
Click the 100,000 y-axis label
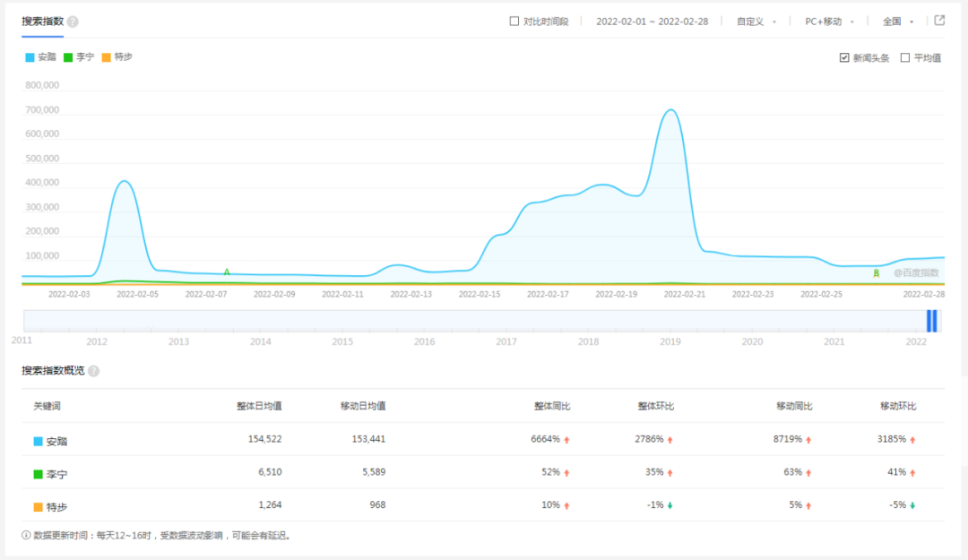coord(42,255)
